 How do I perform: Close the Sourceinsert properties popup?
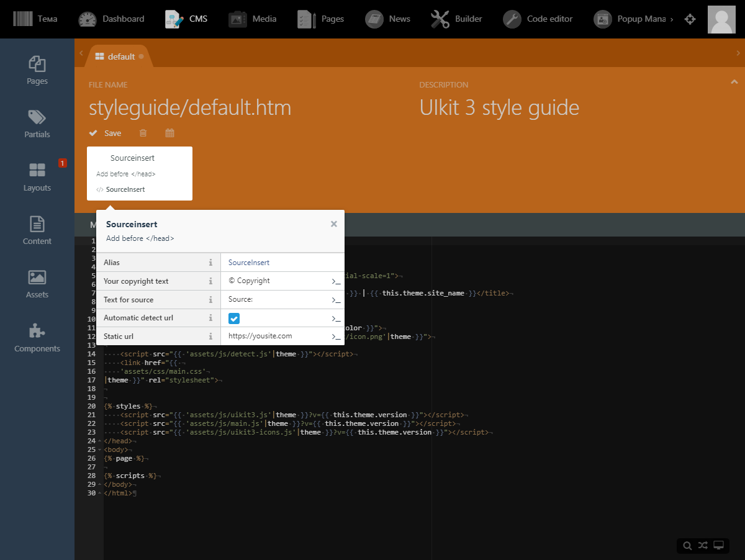(334, 224)
